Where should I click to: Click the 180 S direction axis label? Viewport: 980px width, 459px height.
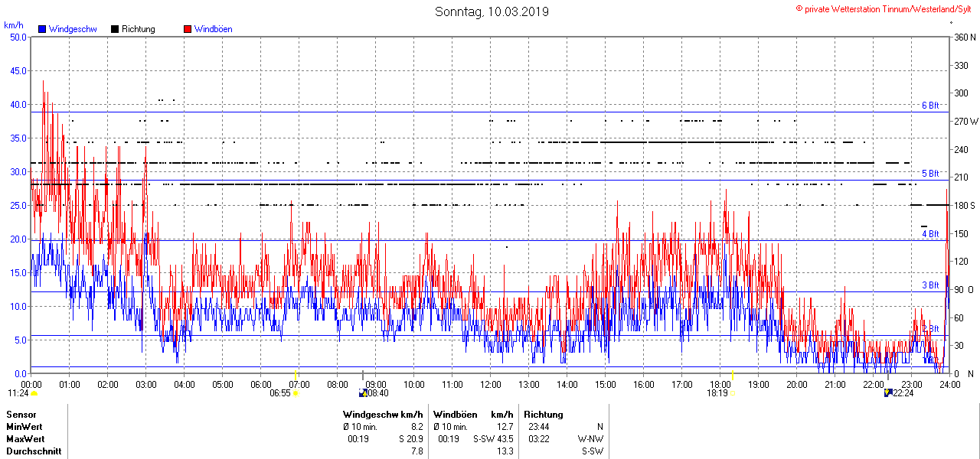[965, 205]
